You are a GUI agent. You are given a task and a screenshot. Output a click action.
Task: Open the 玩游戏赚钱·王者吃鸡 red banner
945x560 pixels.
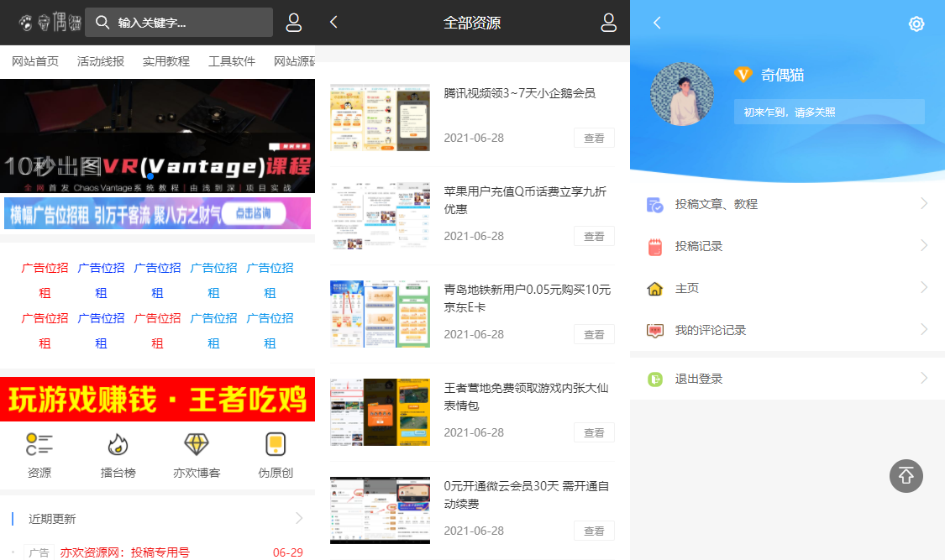pyautogui.click(x=157, y=400)
